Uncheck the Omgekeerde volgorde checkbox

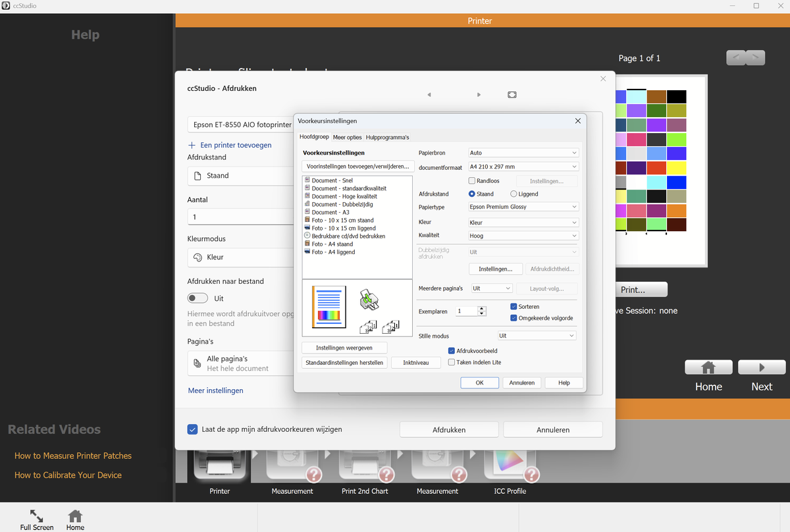coord(514,318)
